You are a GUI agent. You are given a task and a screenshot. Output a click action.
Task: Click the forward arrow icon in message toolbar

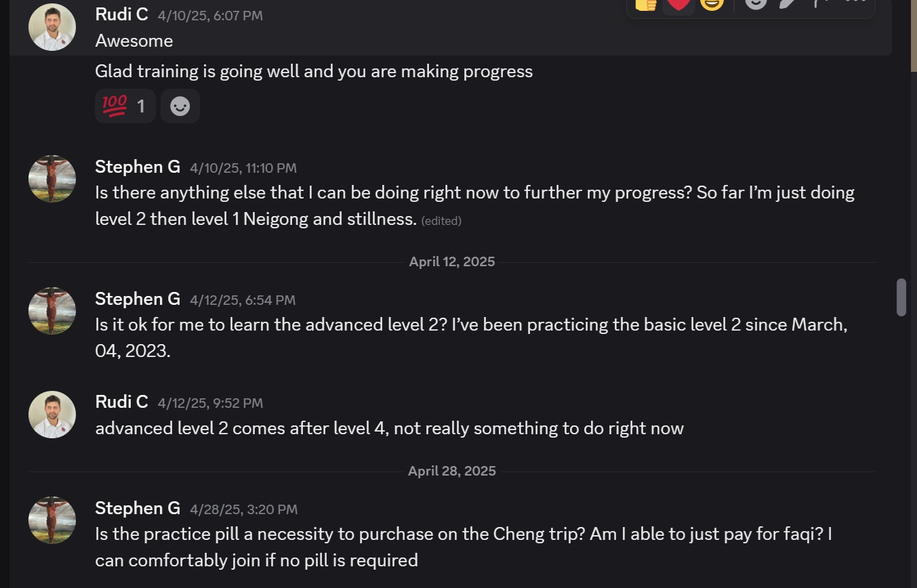click(x=821, y=4)
